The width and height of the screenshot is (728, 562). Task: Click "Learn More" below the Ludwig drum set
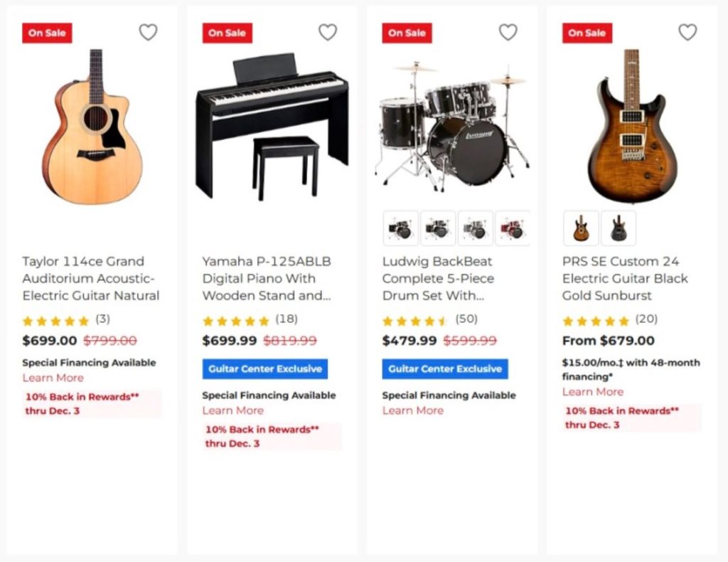[x=413, y=410]
